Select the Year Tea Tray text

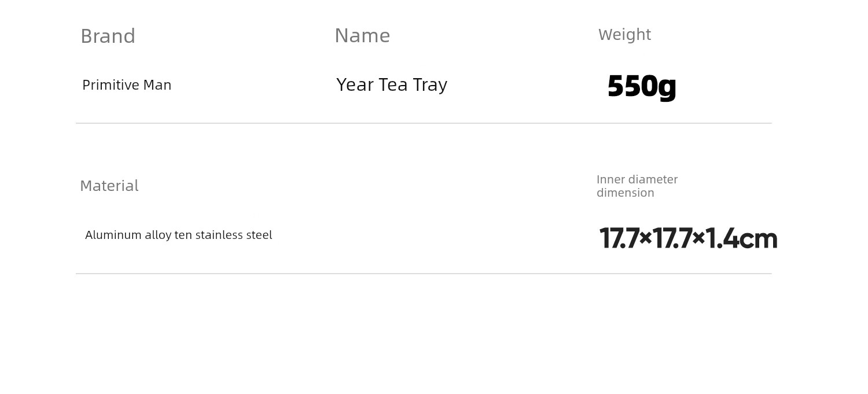coord(392,85)
